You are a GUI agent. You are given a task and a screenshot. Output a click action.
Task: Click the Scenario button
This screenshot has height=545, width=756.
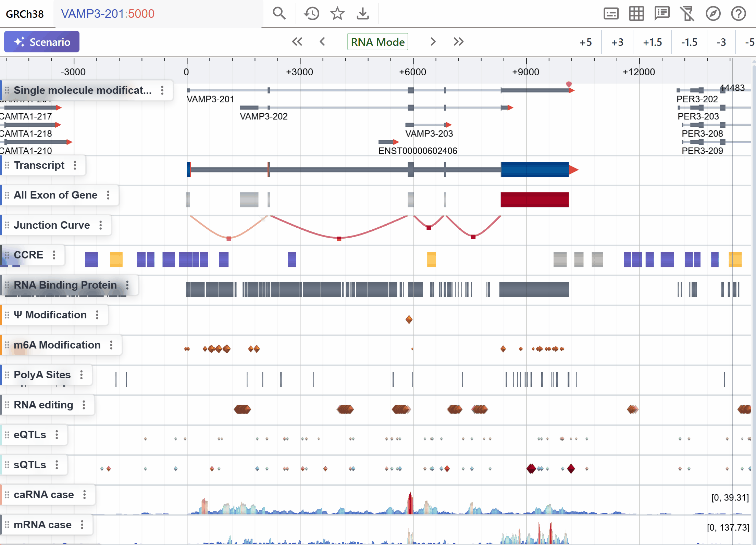point(42,42)
